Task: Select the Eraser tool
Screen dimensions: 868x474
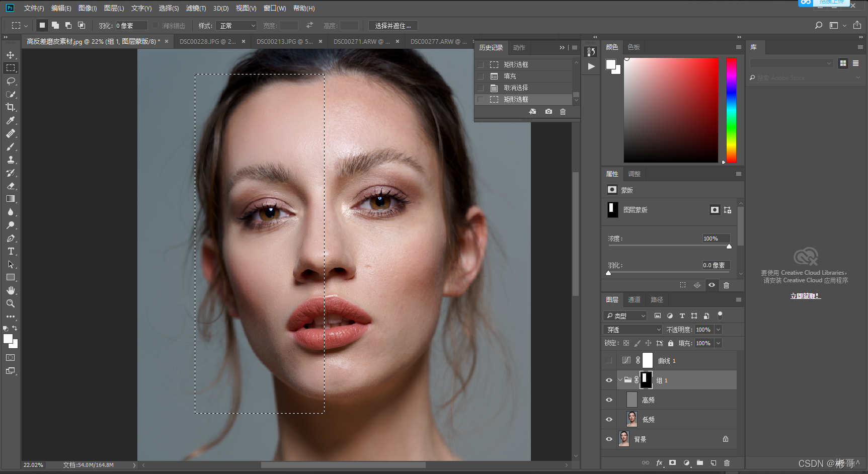Action: (x=11, y=186)
